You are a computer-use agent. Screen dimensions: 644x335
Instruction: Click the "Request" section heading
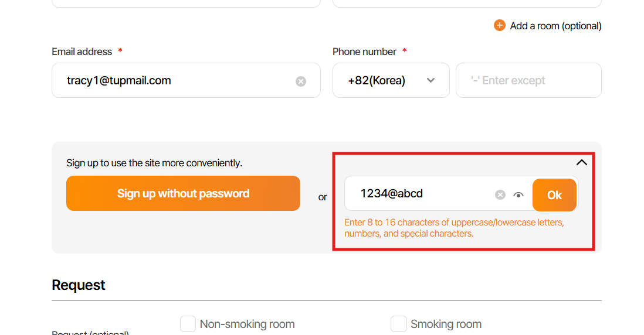coord(79,285)
